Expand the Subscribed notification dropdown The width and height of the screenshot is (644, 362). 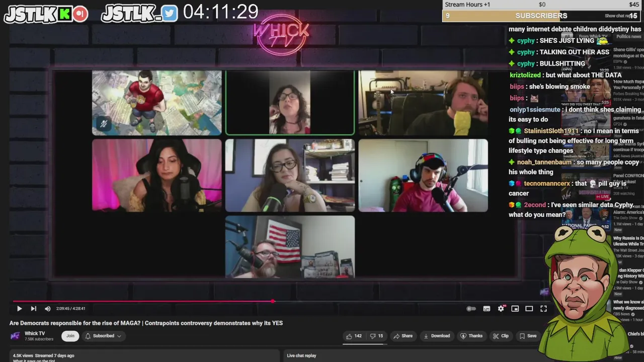(103, 336)
